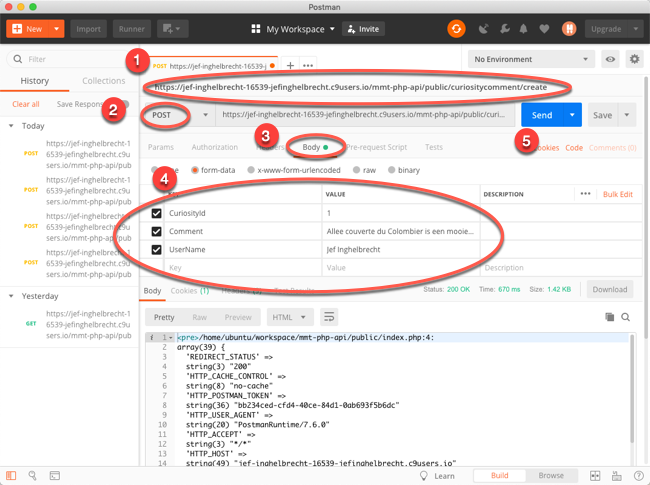Open the Learn lightbulb in status bar

424,475
